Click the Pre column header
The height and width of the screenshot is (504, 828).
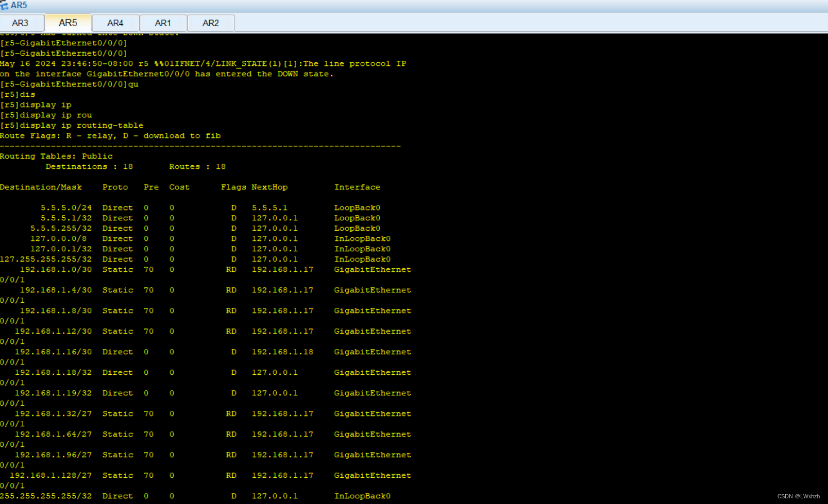(x=151, y=187)
